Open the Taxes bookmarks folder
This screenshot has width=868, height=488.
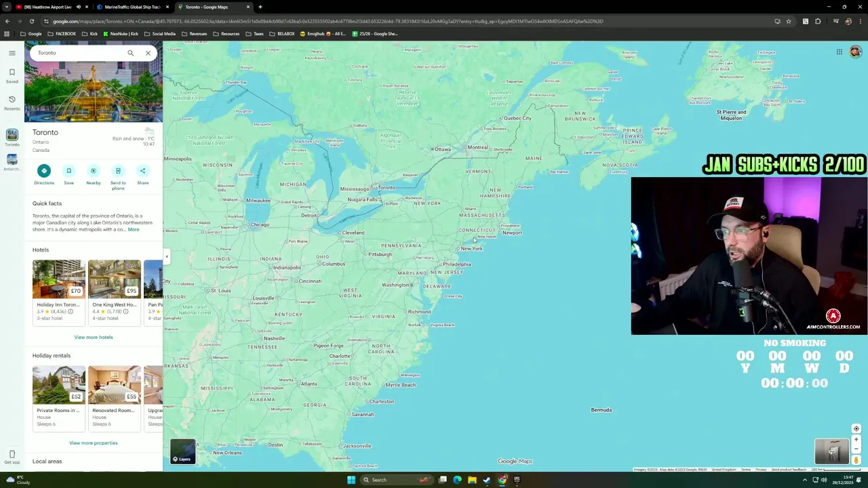click(x=254, y=34)
